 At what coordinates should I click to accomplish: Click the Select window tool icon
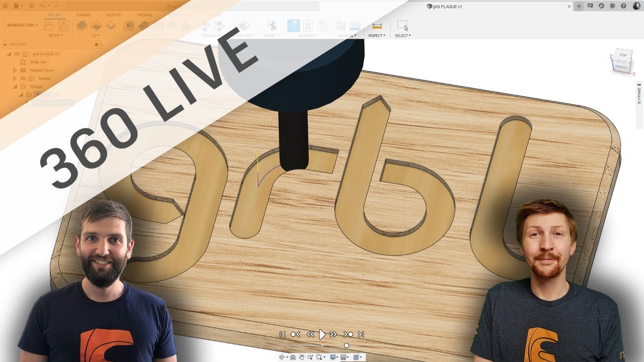pos(403,25)
